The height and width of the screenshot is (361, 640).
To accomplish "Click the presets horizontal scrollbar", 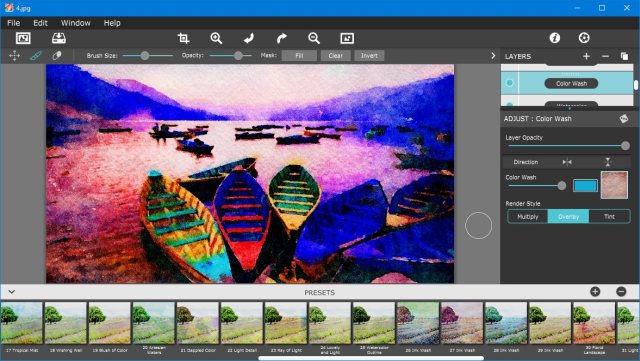I will click(371, 359).
